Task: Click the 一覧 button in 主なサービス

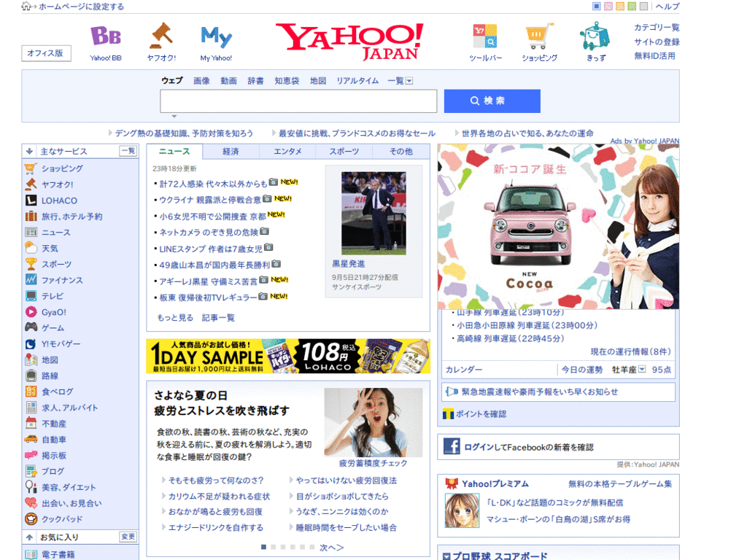Action: [128, 151]
